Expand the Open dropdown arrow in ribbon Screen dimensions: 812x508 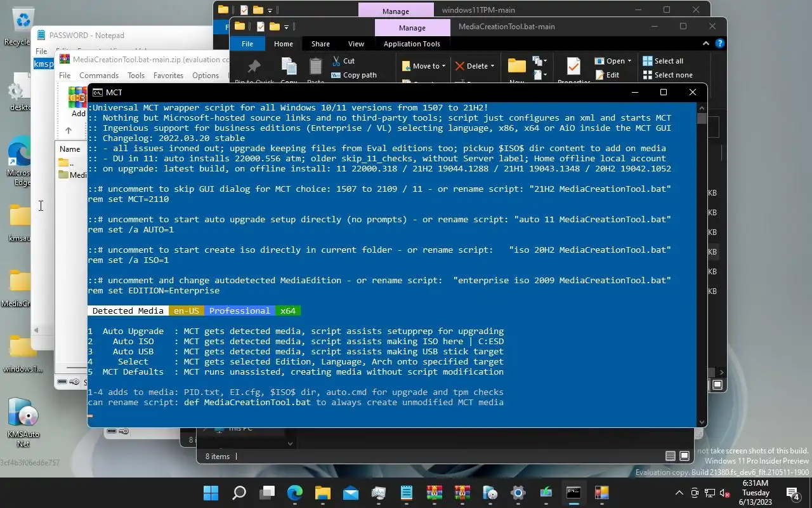coord(629,61)
